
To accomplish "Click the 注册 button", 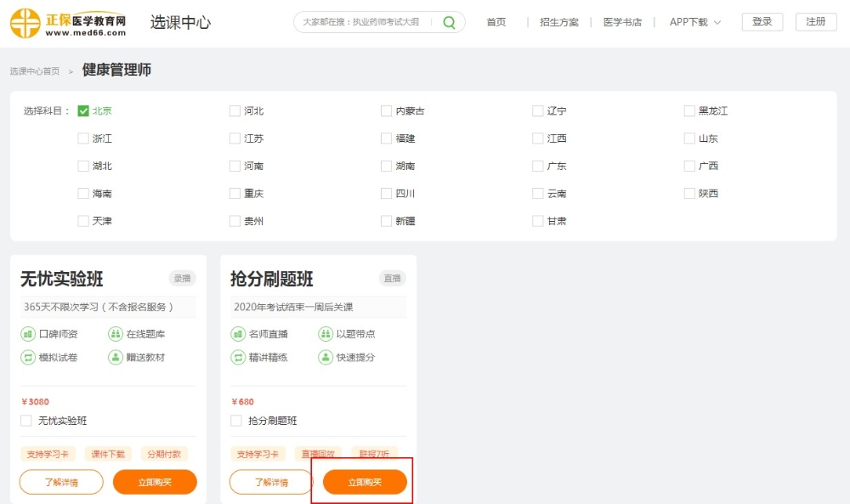I will click(815, 22).
